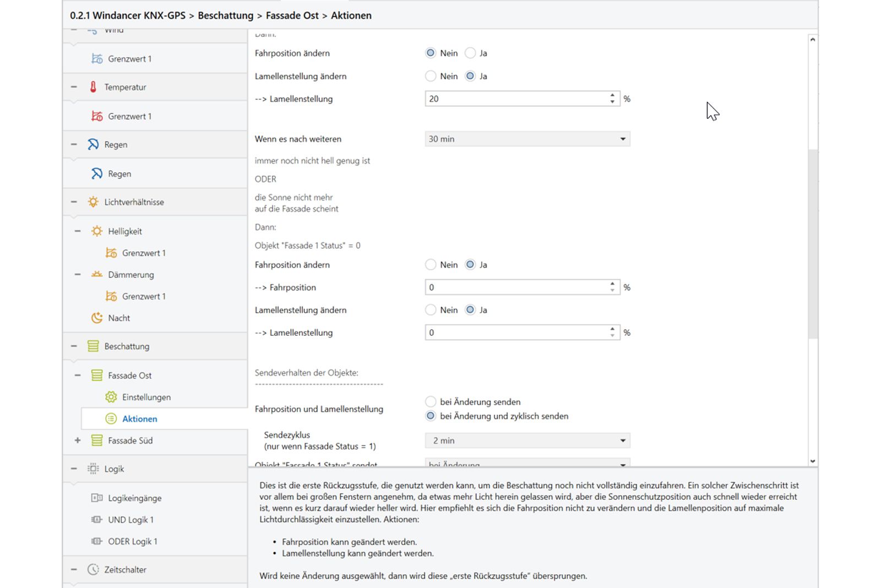Click the moon icon beside Nacht
This screenshot has width=881, height=588.
[x=97, y=318]
